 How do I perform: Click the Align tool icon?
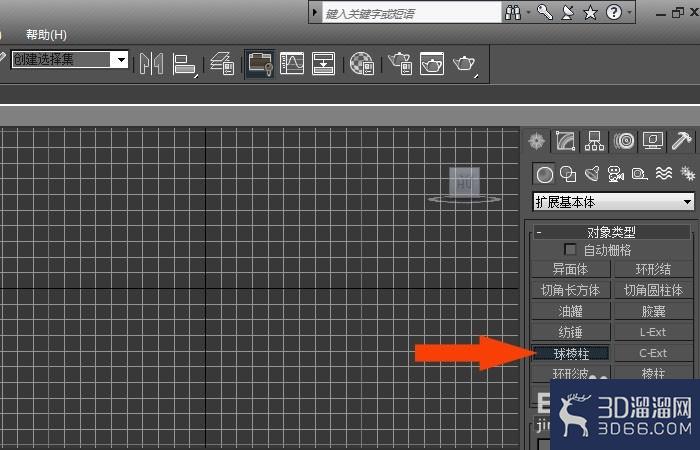click(x=184, y=64)
